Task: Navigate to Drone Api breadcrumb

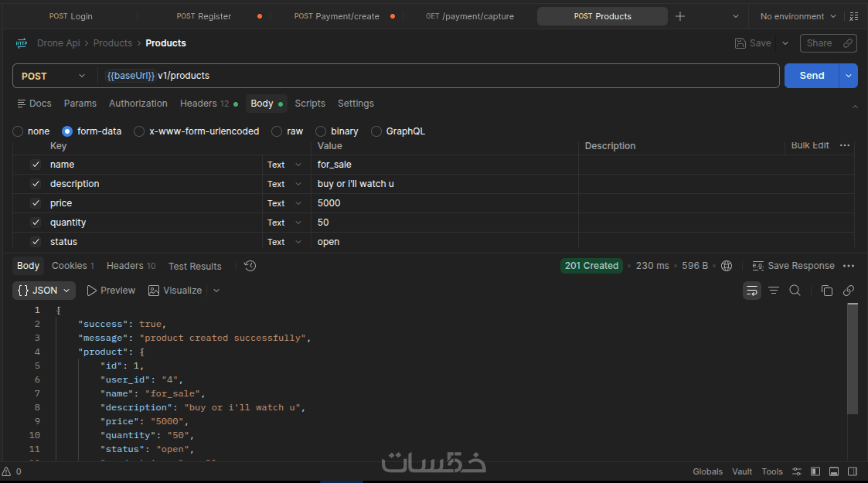Action: tap(58, 43)
